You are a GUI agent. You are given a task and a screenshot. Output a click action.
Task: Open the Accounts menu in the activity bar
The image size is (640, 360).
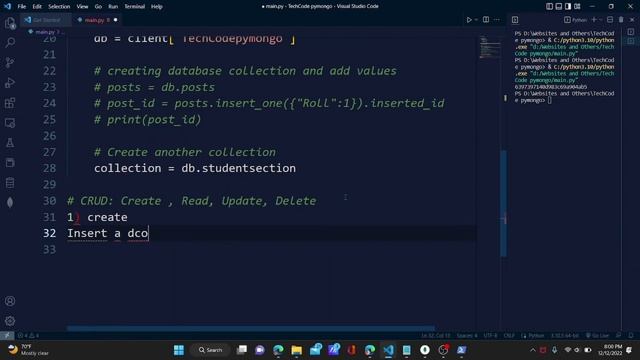tap(10, 301)
